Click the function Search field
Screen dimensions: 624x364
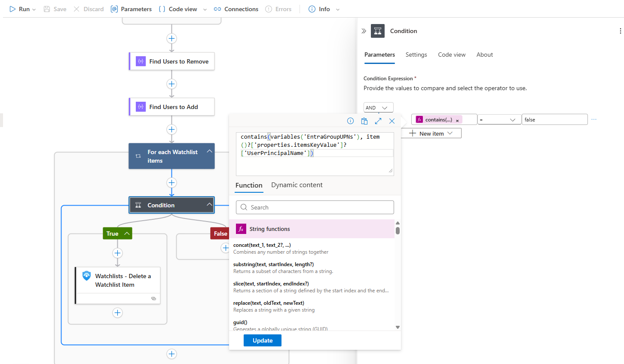[315, 207]
